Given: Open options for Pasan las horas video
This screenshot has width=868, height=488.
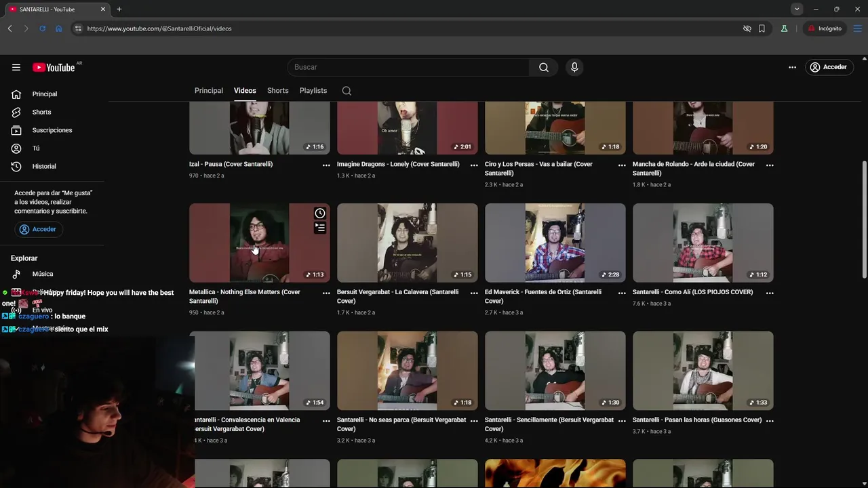Looking at the screenshot, I should [770, 421].
